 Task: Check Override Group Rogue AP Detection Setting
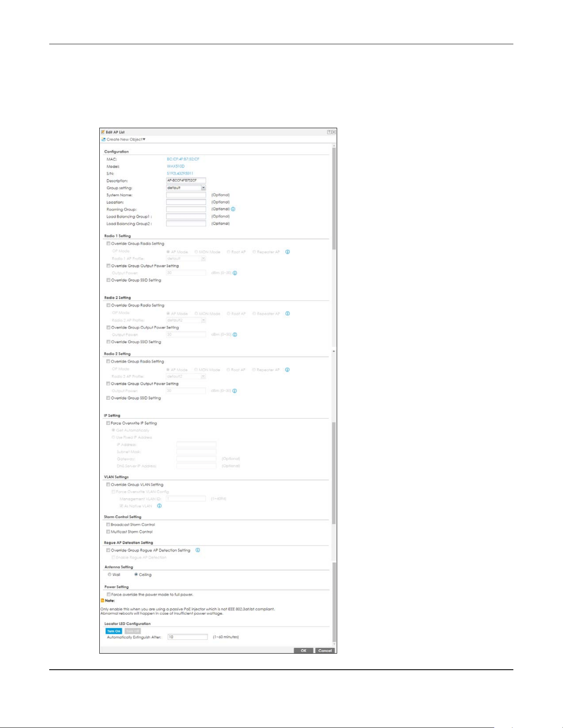coord(108,550)
